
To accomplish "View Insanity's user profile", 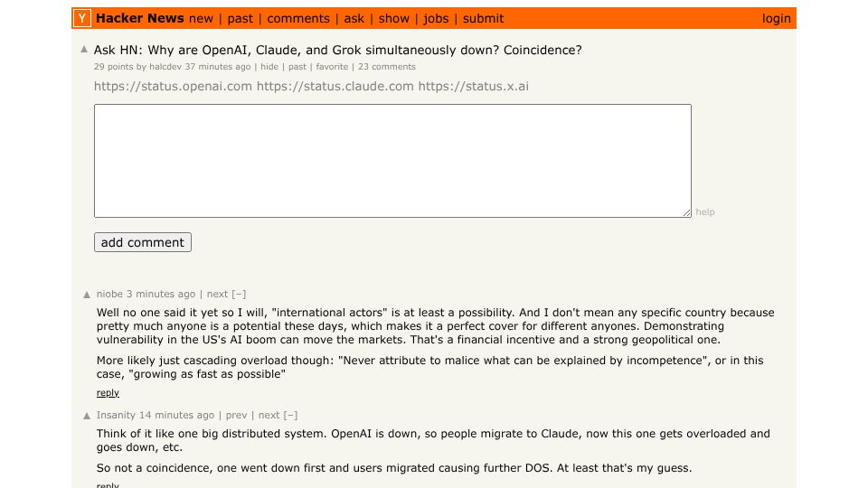I will [116, 415].
